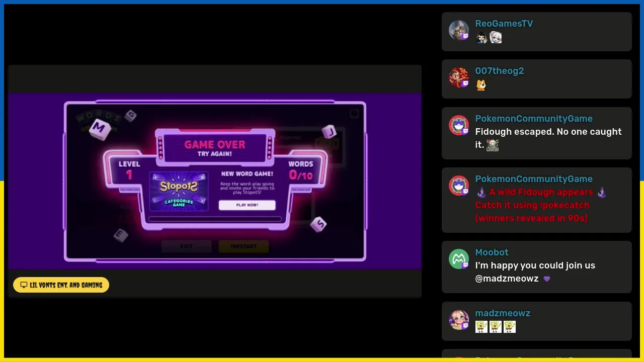The image size is (644, 362).
Task: Click the LEVEL 1 indicator
Action: [x=129, y=170]
